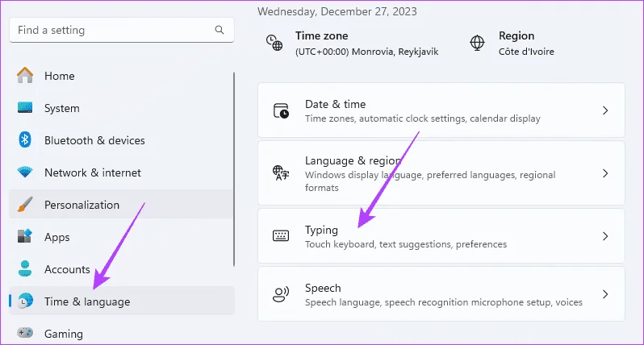Open Gaming settings category
Viewport: 644px width, 345px height.
[x=122, y=333]
